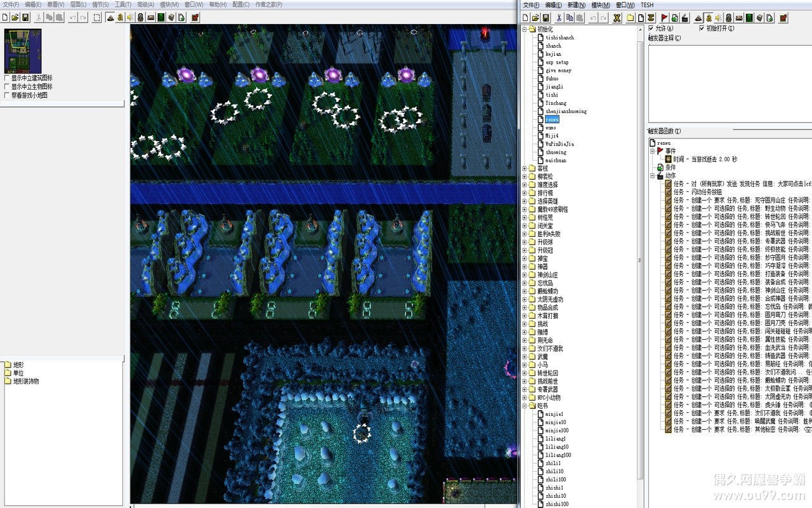This screenshot has height=508, width=812.
Task: Click New Category folder icon in trigger toolbar
Action: click(631, 18)
